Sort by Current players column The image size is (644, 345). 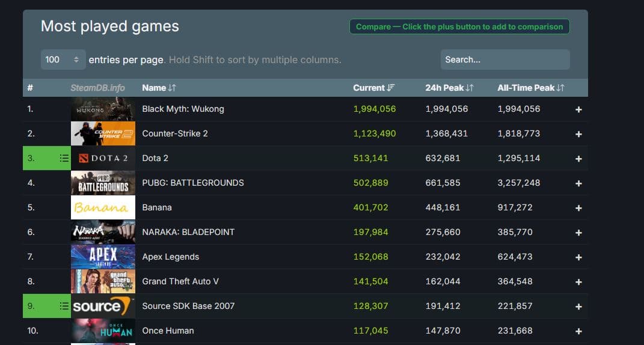coord(374,88)
